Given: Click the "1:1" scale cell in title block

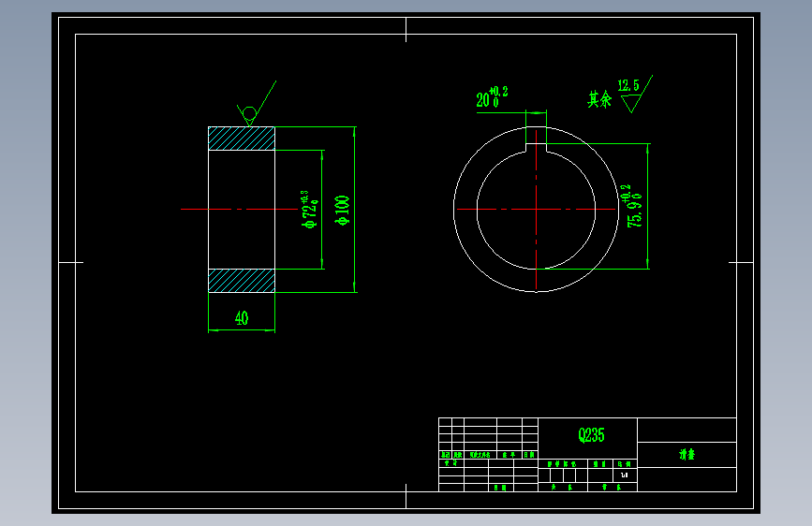Looking at the screenshot, I should pyautogui.click(x=625, y=475).
